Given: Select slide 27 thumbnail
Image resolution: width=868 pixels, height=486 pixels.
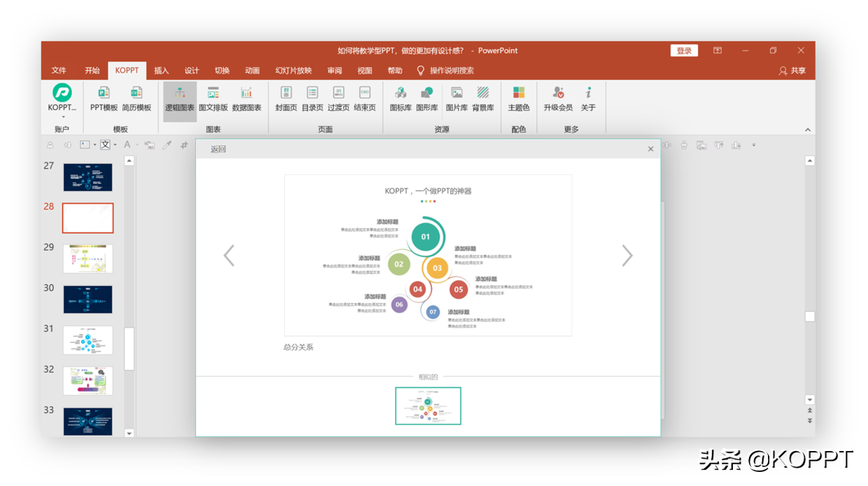Looking at the screenshot, I should pyautogui.click(x=87, y=177).
